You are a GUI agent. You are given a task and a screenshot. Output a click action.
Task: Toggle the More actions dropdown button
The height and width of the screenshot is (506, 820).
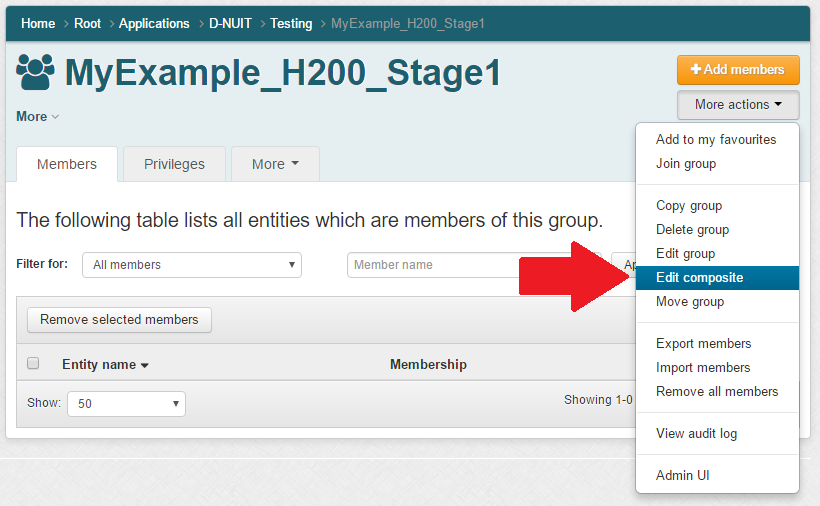click(737, 104)
